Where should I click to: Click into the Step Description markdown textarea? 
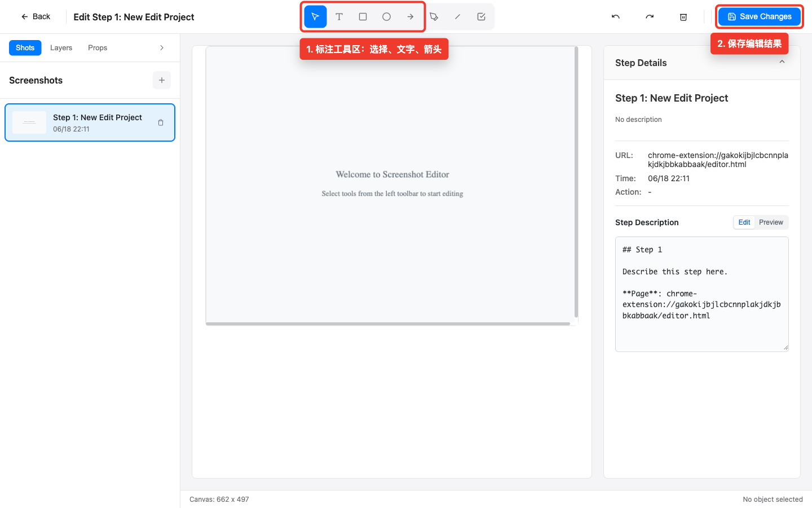point(702,294)
